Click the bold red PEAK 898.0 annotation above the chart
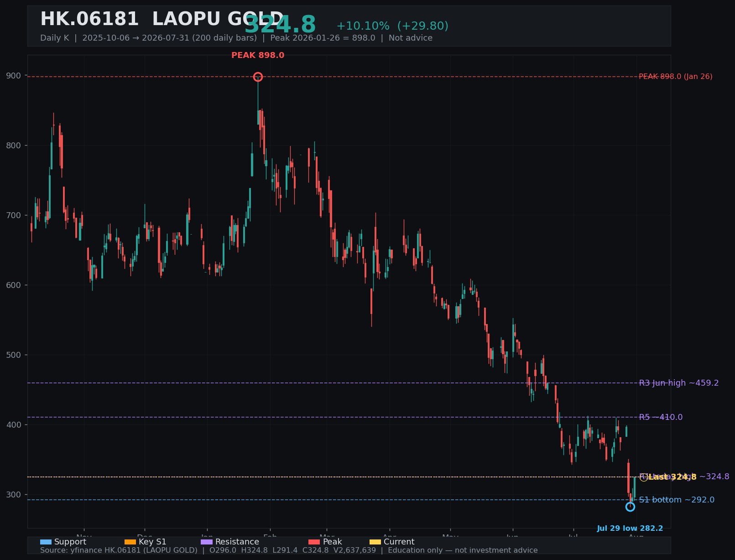Screen dimensions: 735x560 [x=258, y=55]
